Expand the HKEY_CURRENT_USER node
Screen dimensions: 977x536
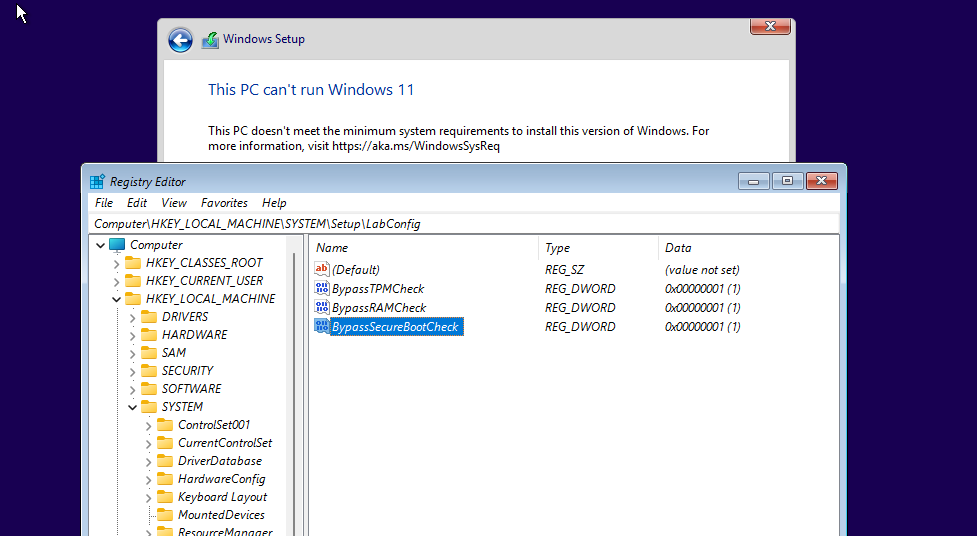(x=117, y=282)
